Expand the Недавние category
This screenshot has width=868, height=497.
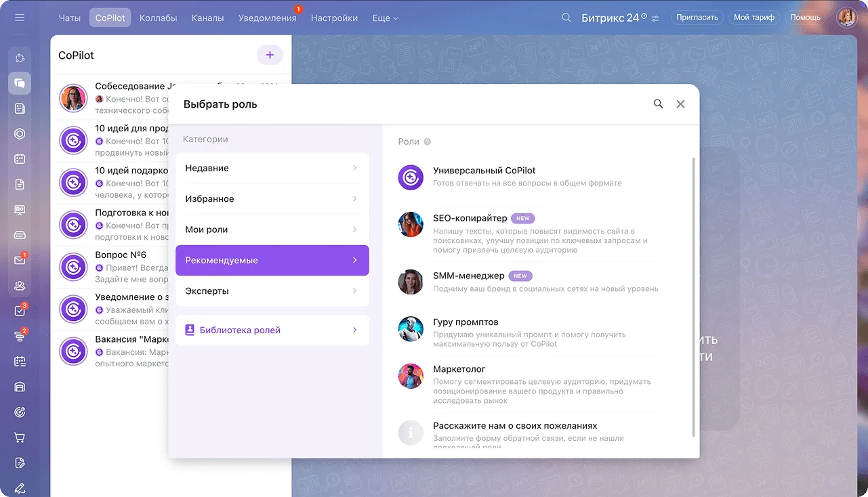(x=272, y=168)
